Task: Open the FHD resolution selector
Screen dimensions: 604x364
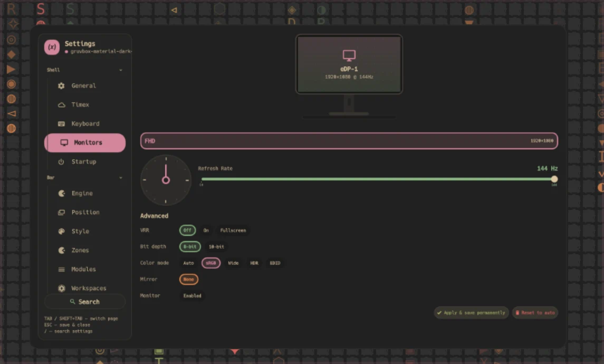Action: [349, 141]
